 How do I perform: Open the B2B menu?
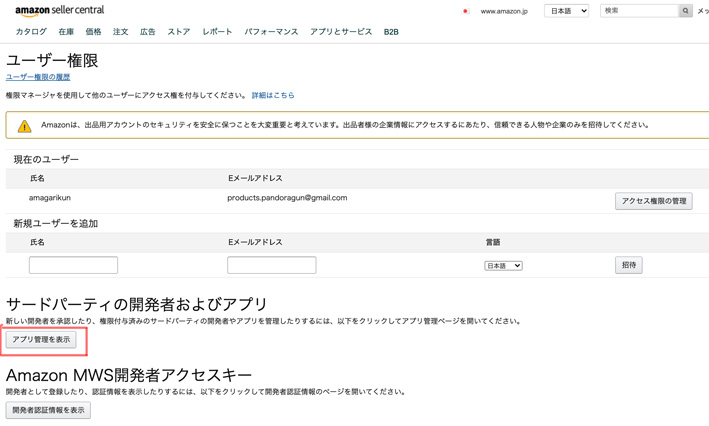pos(391,32)
